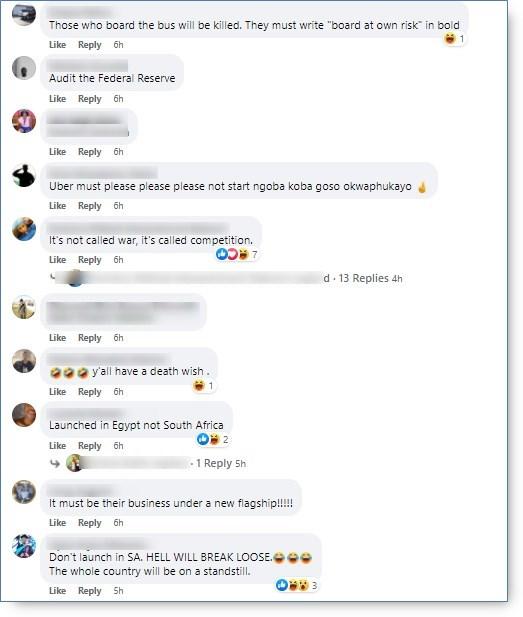Expand the 13 Replies thread

[x=364, y=278]
